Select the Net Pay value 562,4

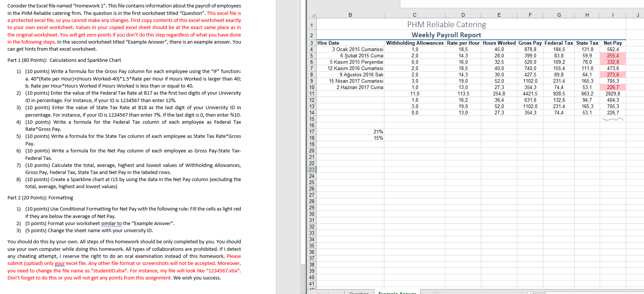(613, 49)
